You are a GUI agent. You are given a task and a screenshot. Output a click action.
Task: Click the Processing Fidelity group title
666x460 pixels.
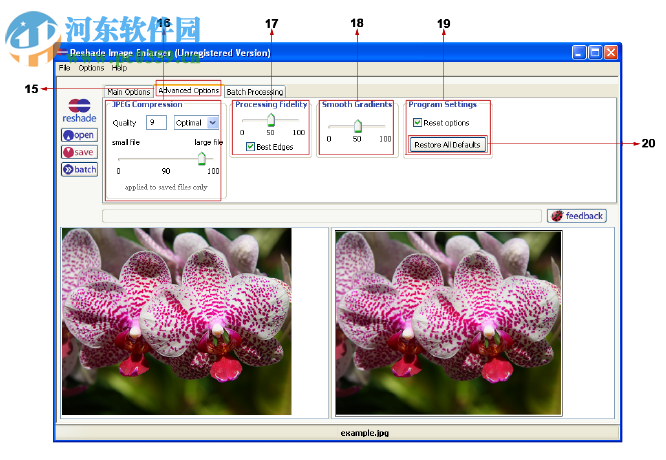(271, 104)
